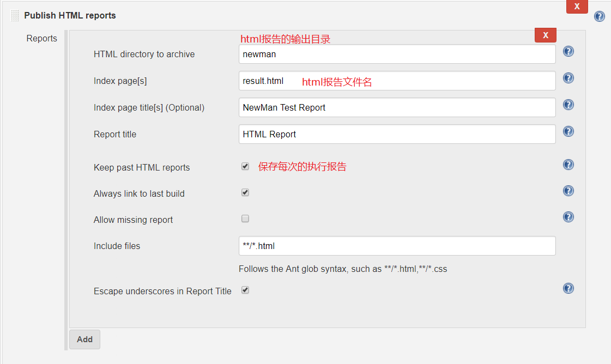This screenshot has height=364, width=611.
Task: Remove the report entry with inner red X
Action: [x=546, y=35]
